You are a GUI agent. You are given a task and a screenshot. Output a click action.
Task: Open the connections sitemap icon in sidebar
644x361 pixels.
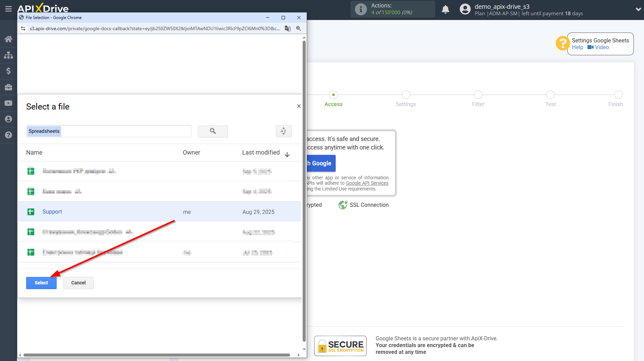8,55
